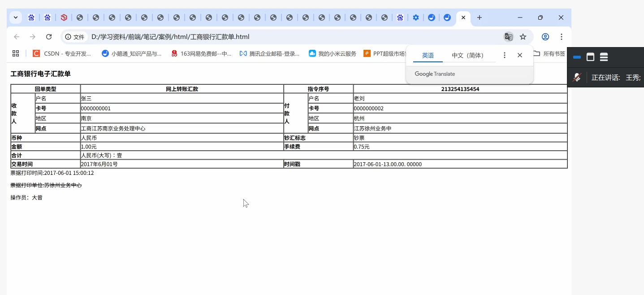The height and width of the screenshot is (295, 644).
Task: Click the order number 213254135454
Action: tap(460, 89)
